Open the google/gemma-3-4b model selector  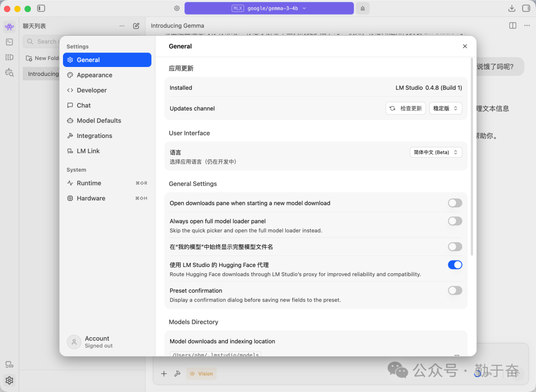click(269, 8)
